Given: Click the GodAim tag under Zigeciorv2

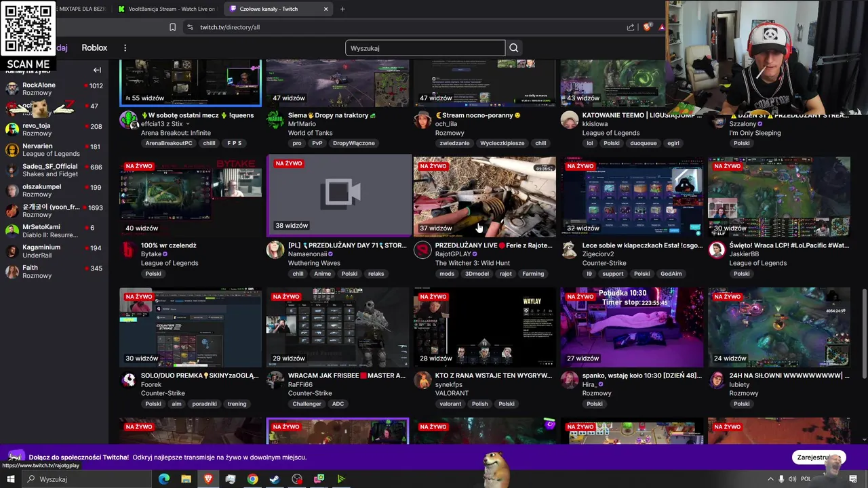Looking at the screenshot, I should [671, 274].
